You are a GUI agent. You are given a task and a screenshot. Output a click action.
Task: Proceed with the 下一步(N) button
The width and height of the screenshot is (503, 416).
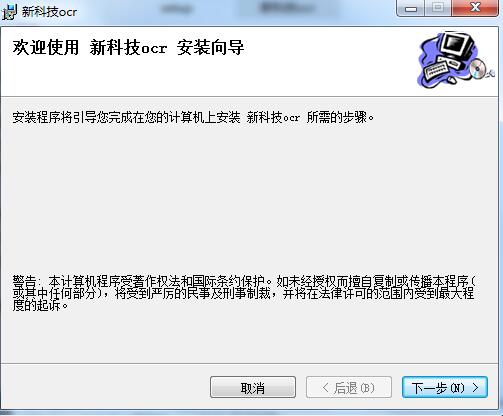pyautogui.click(x=445, y=387)
